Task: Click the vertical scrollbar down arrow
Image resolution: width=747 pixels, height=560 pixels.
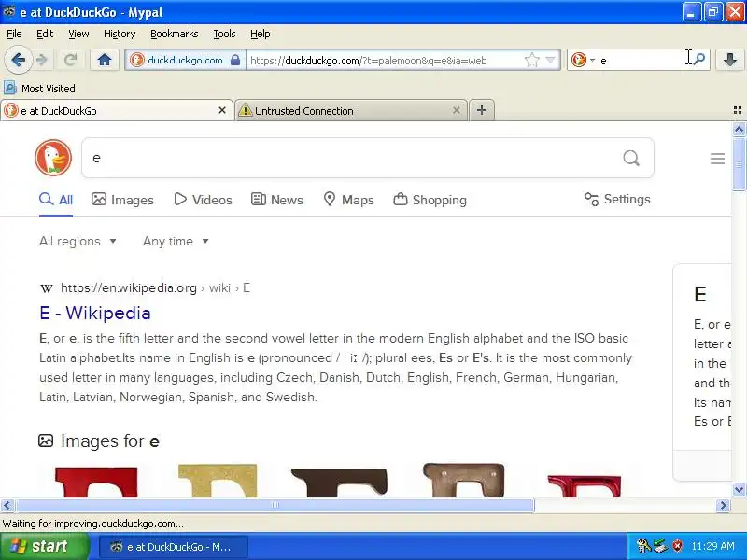Action: coord(739,489)
